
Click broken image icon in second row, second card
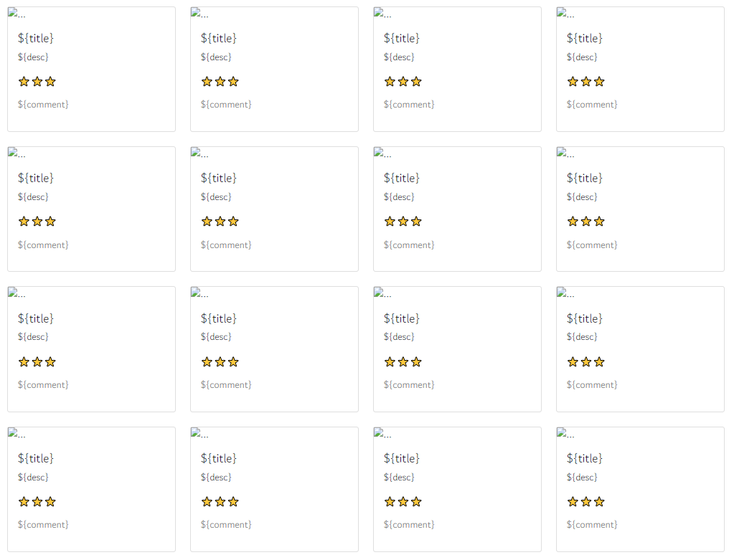(x=196, y=152)
